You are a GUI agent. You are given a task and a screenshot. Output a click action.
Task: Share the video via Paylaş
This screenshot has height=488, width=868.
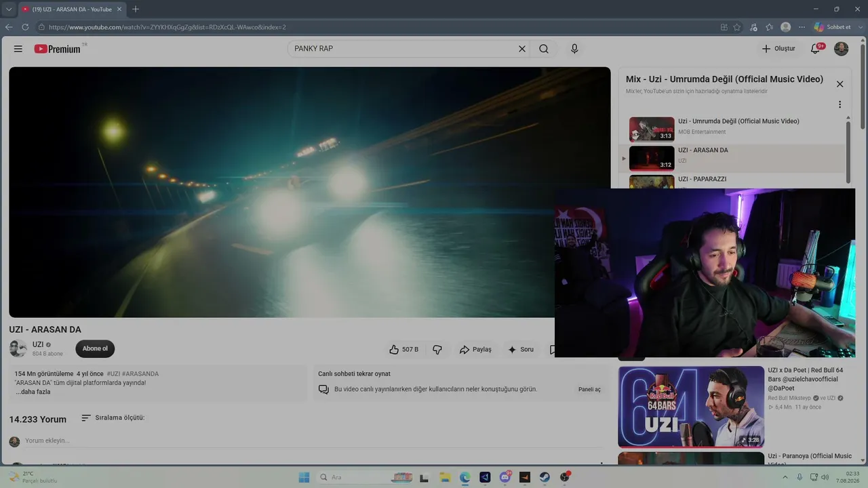475,350
